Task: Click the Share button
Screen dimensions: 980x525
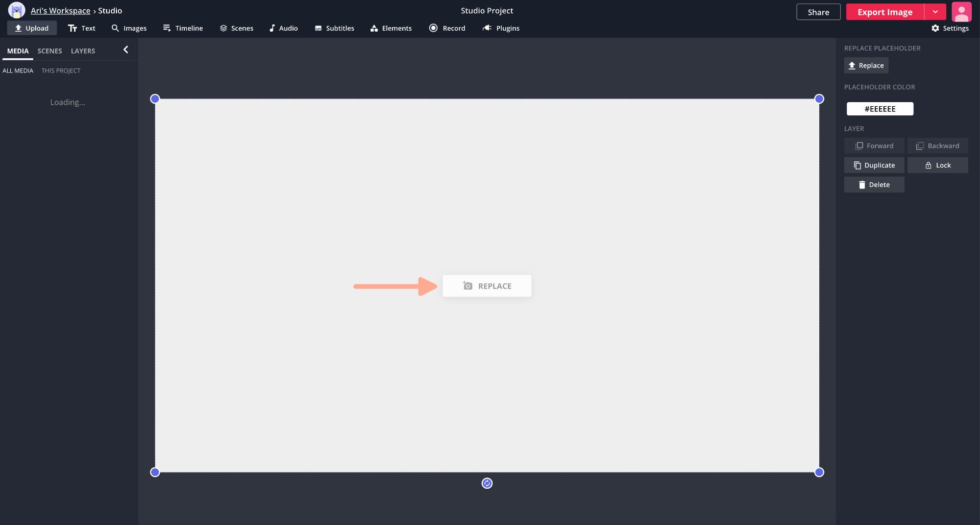Action: pos(818,11)
